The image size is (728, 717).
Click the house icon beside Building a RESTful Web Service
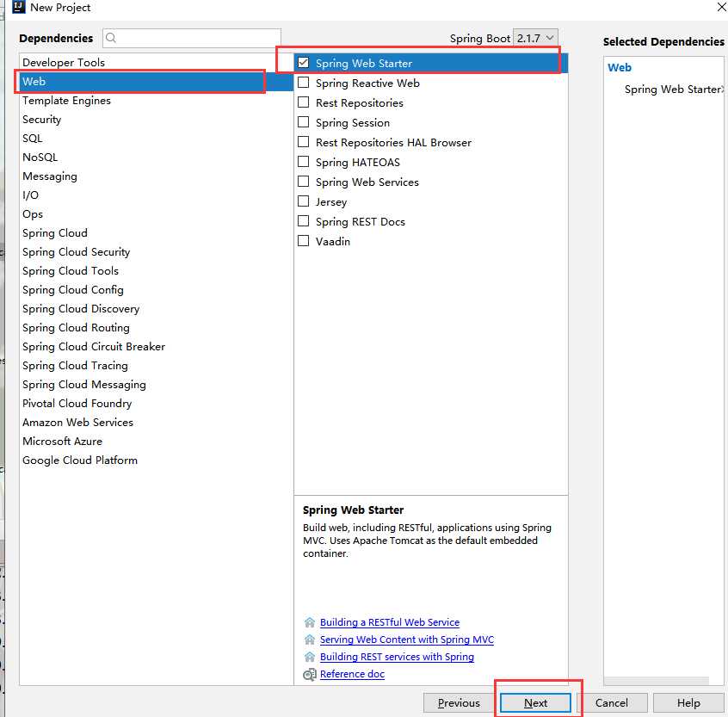click(x=309, y=621)
